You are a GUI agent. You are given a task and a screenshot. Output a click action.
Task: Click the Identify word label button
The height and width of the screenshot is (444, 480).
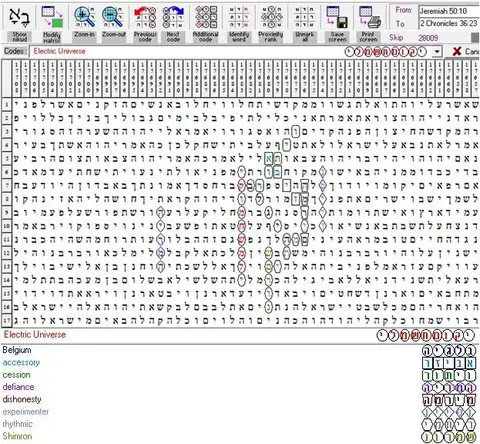click(239, 37)
